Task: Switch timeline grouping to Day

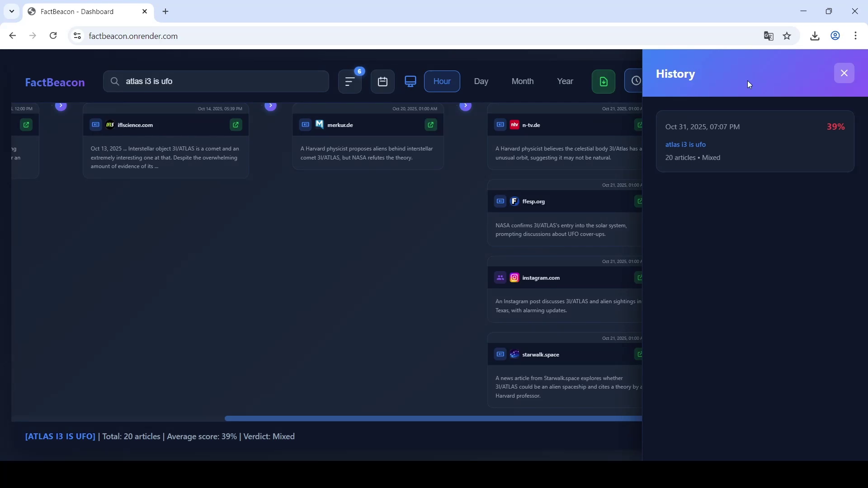Action: (x=481, y=81)
